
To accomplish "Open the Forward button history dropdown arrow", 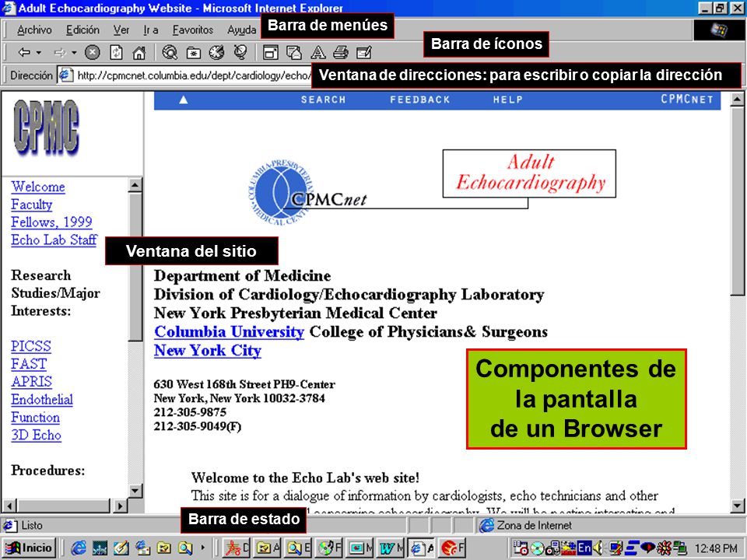I will point(75,52).
